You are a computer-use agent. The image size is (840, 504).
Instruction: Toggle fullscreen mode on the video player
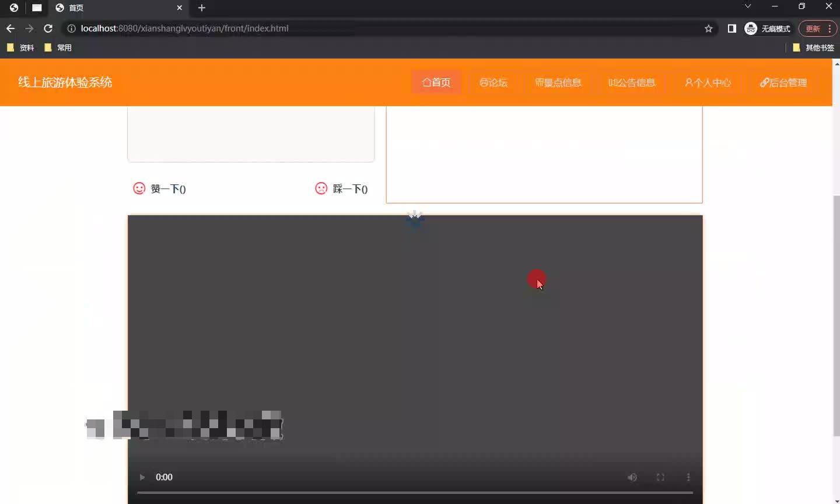coord(660,477)
